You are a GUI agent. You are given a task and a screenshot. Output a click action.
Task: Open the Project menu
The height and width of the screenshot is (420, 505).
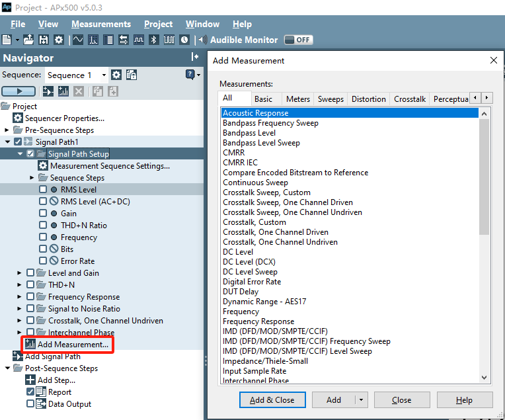[158, 24]
